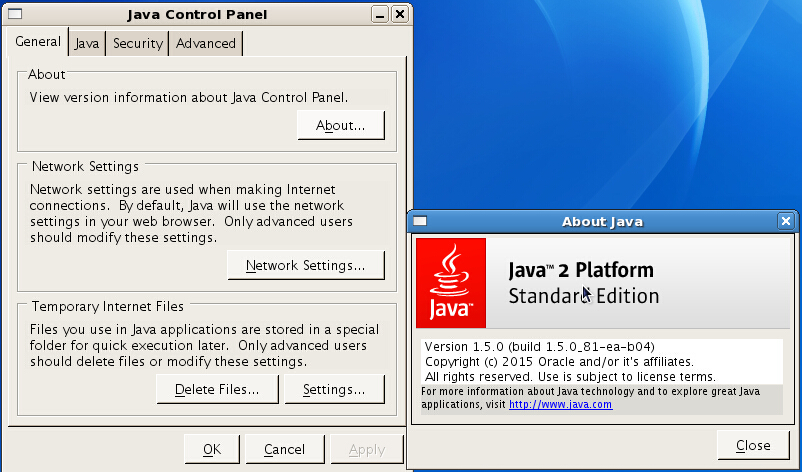Open Java Control Panel window menu icon
Viewport: 802px width, 472px height.
[x=15, y=15]
